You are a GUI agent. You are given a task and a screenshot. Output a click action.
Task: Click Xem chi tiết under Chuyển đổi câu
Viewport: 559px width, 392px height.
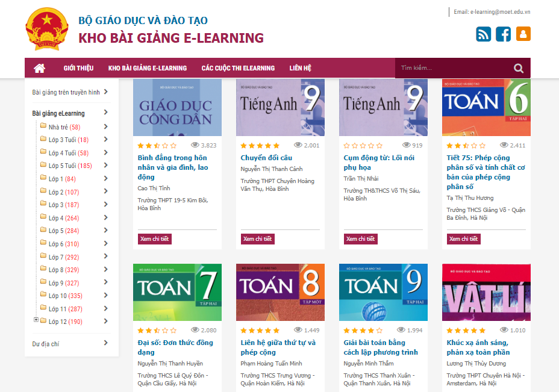pyautogui.click(x=258, y=239)
